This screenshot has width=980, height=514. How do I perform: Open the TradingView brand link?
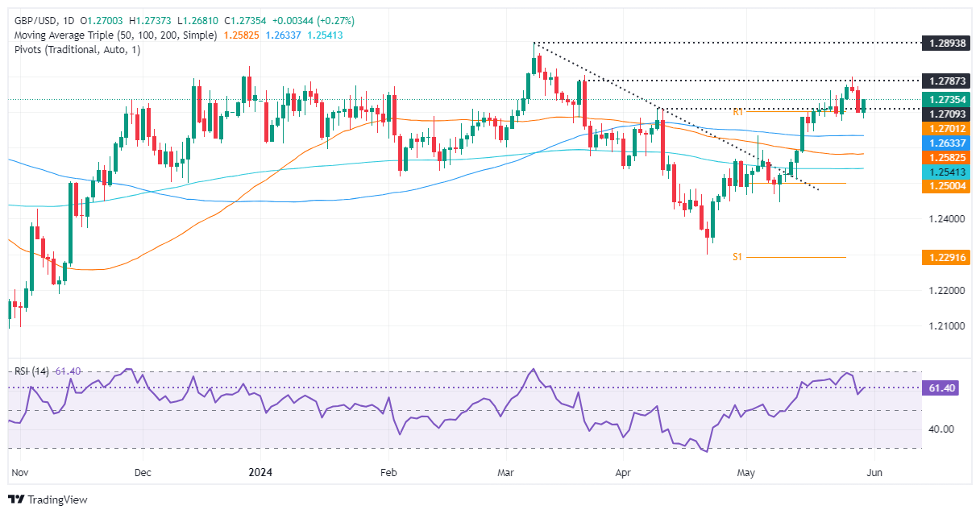coord(48,499)
